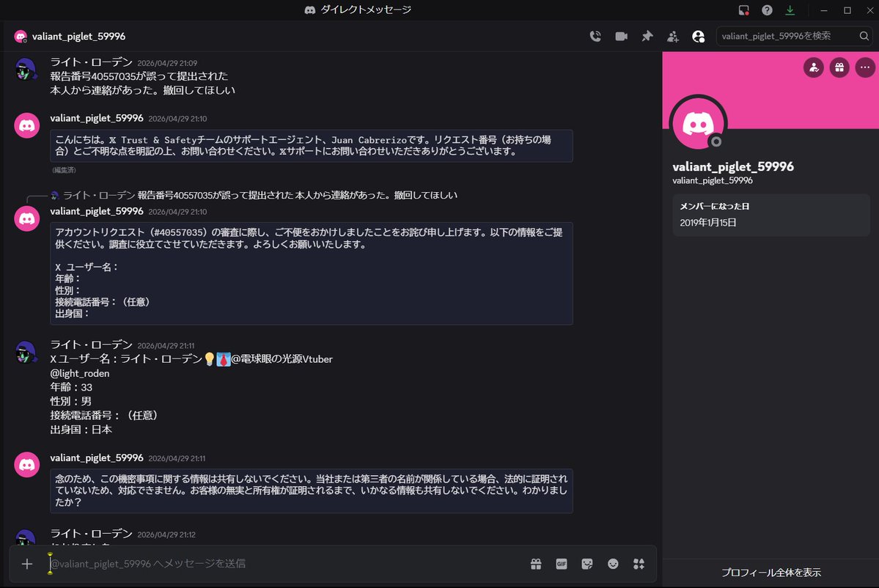
Task: Open the apps launcher icon in message bar
Action: pos(639,564)
